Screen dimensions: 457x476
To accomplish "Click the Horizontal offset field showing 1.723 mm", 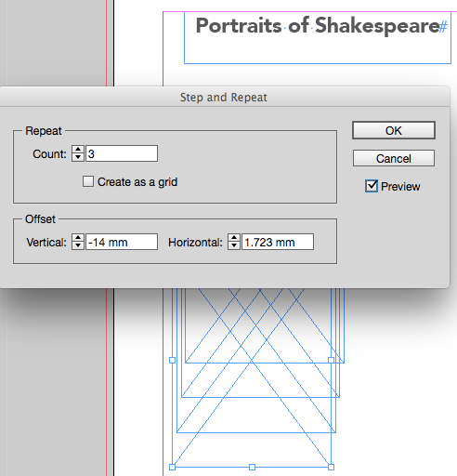I will (278, 242).
